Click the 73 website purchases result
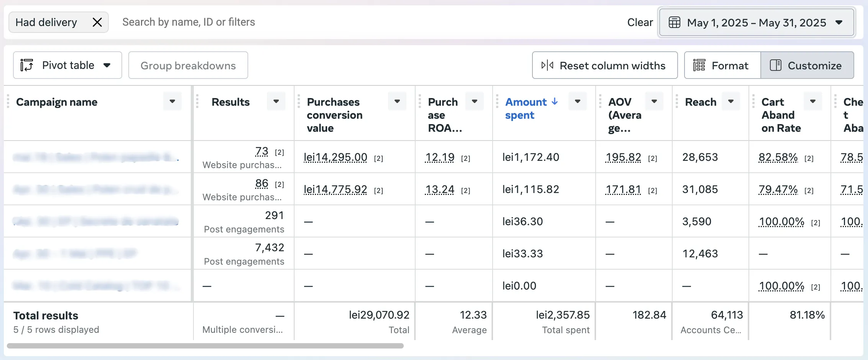Viewport: 868px width, 360px height. (x=262, y=152)
